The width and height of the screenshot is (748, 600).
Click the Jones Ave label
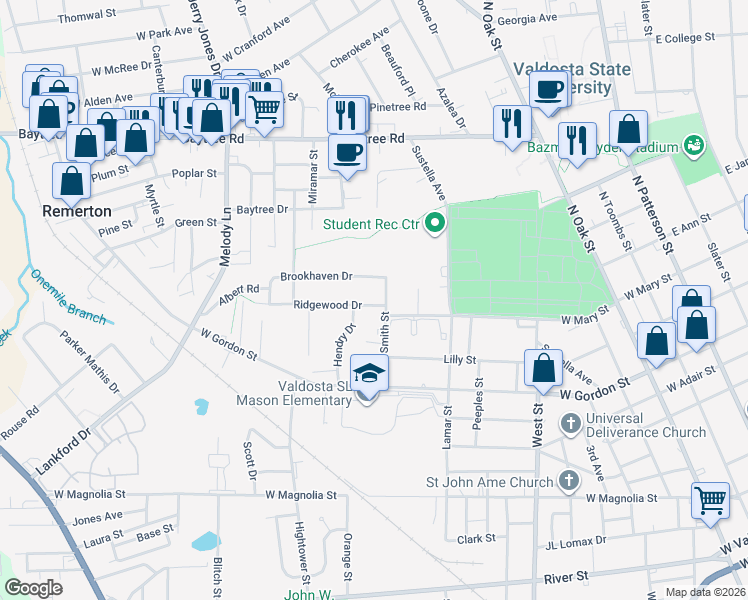click(x=97, y=518)
